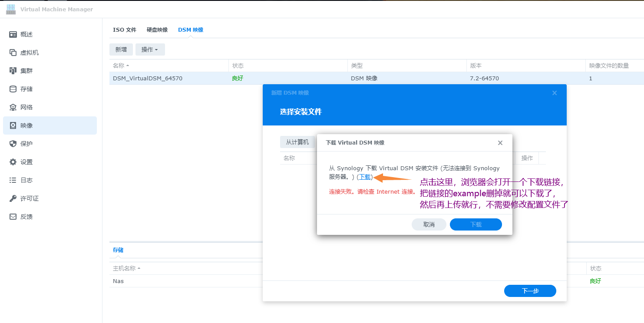Open 存储 storage icon in sidebar
This screenshot has width=644, height=323.
(13, 89)
